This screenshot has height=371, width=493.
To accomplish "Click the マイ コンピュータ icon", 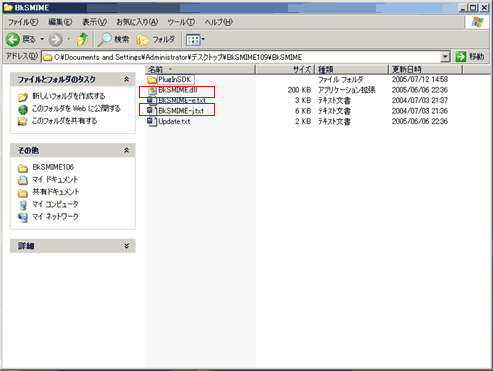I will click(x=23, y=205).
